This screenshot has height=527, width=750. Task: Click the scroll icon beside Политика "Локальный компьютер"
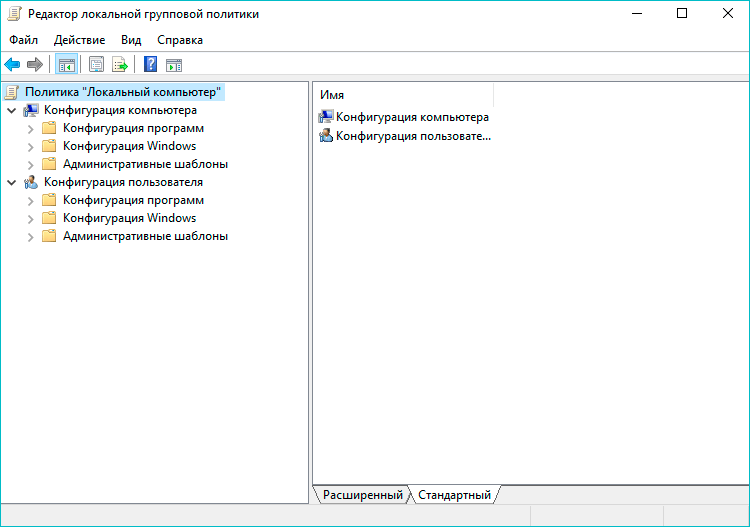point(12,92)
